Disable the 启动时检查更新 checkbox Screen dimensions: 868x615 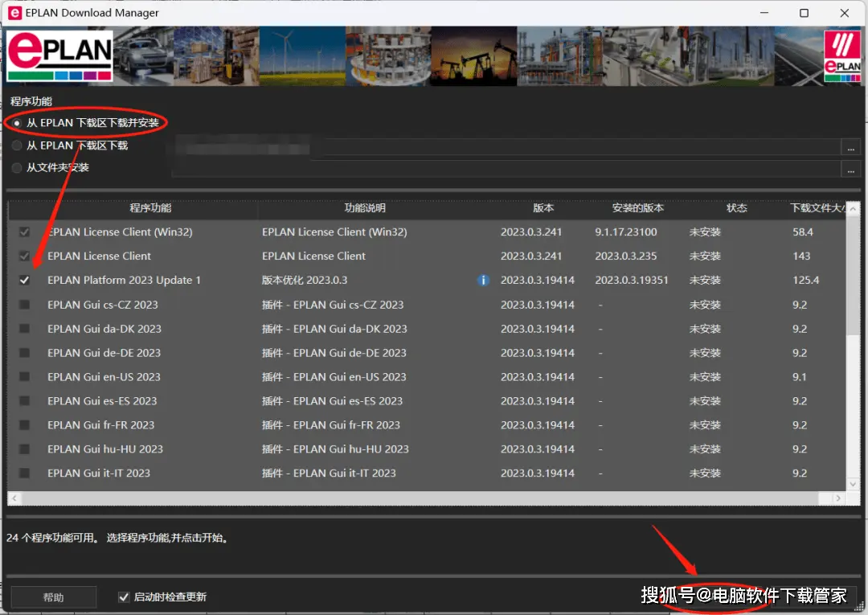124,597
